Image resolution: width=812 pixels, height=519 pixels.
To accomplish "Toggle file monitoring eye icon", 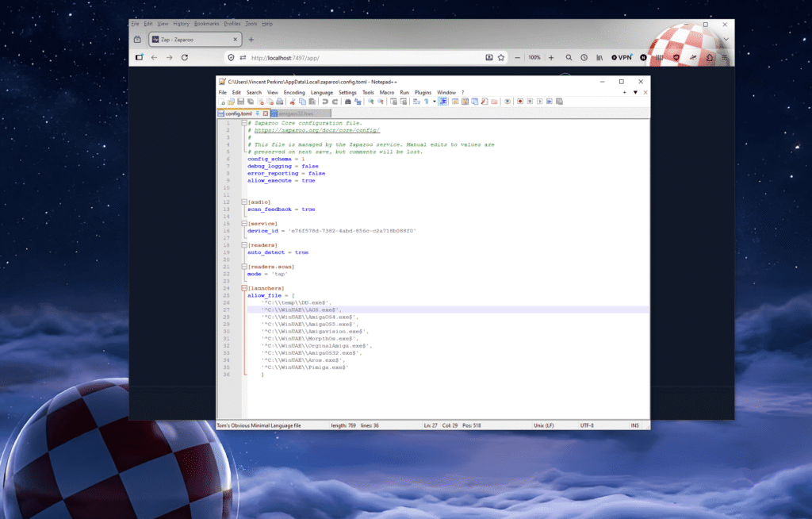I will tap(507, 102).
